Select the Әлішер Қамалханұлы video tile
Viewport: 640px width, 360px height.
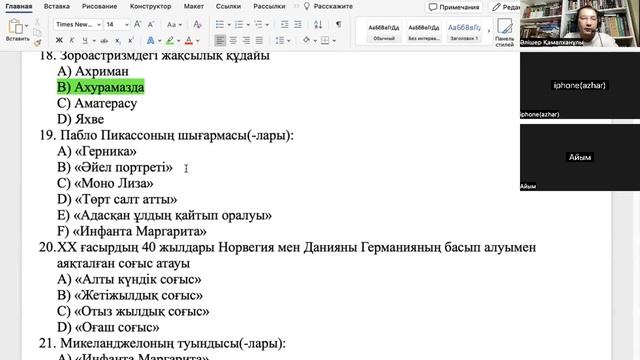pyautogui.click(x=580, y=23)
